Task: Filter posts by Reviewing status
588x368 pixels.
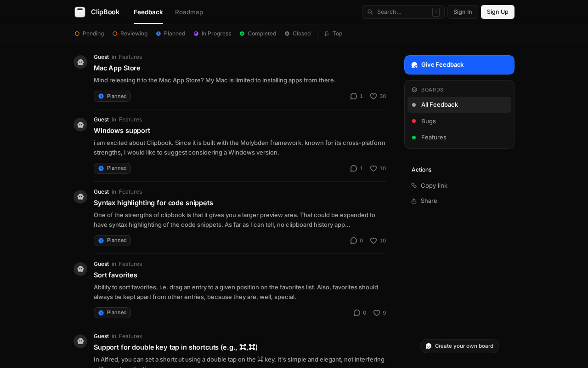Action: 130,34
